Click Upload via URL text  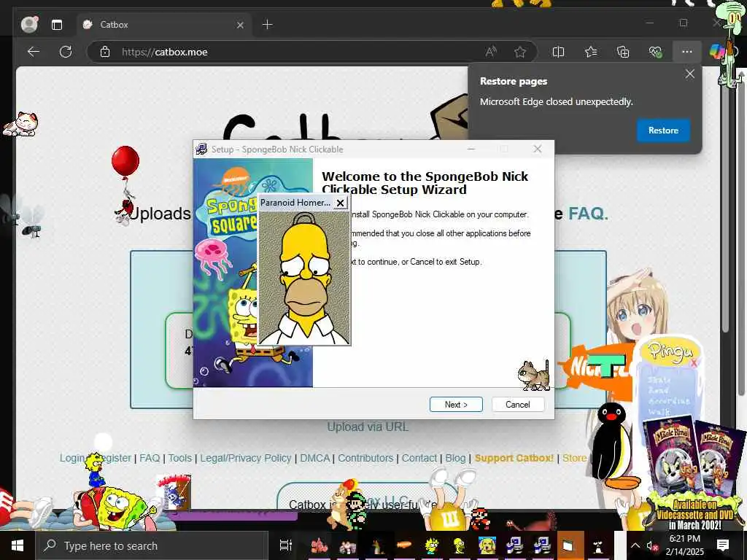368,427
